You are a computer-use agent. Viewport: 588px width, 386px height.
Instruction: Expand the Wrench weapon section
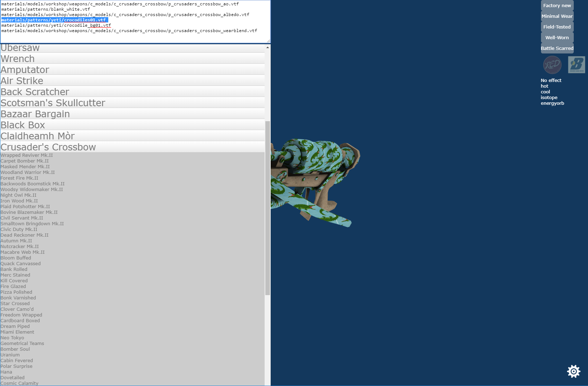pos(132,58)
